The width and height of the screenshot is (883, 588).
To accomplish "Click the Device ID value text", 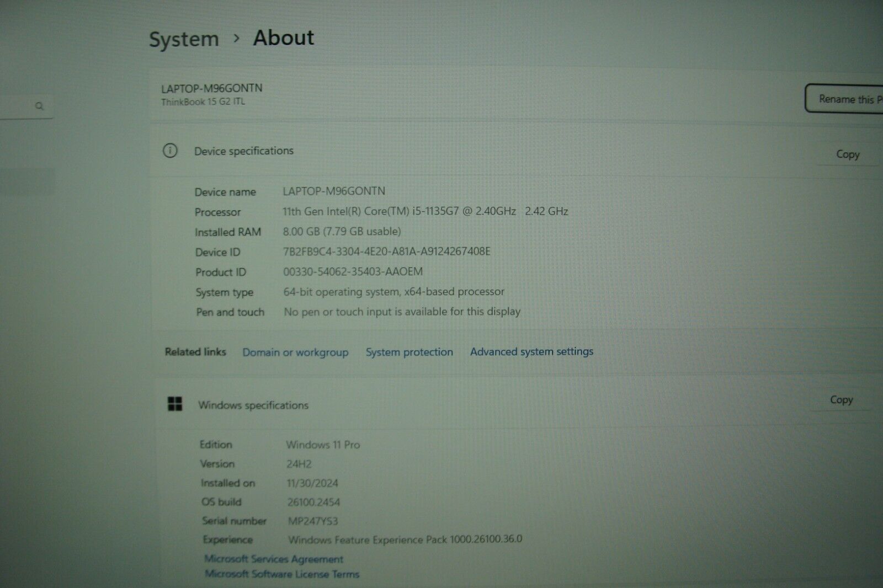I will (x=386, y=252).
